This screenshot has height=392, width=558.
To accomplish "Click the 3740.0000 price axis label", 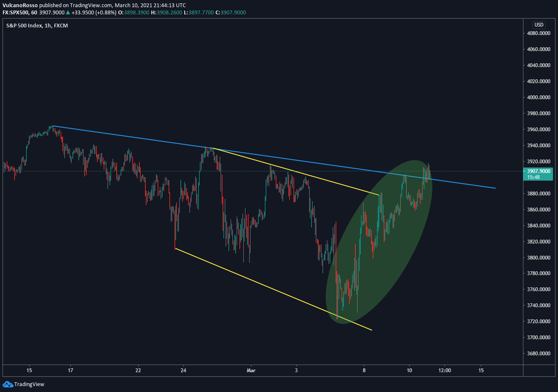I will (x=539, y=305).
